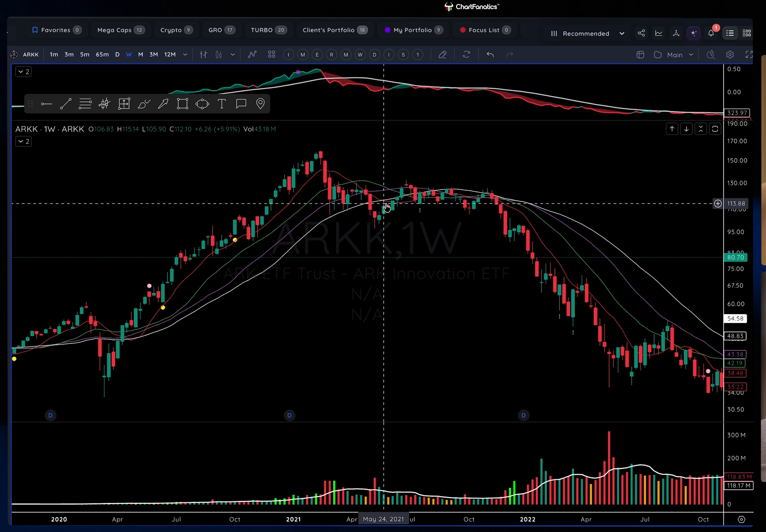Toggle the E circle indicator
The image size is (766, 532).
click(317, 55)
